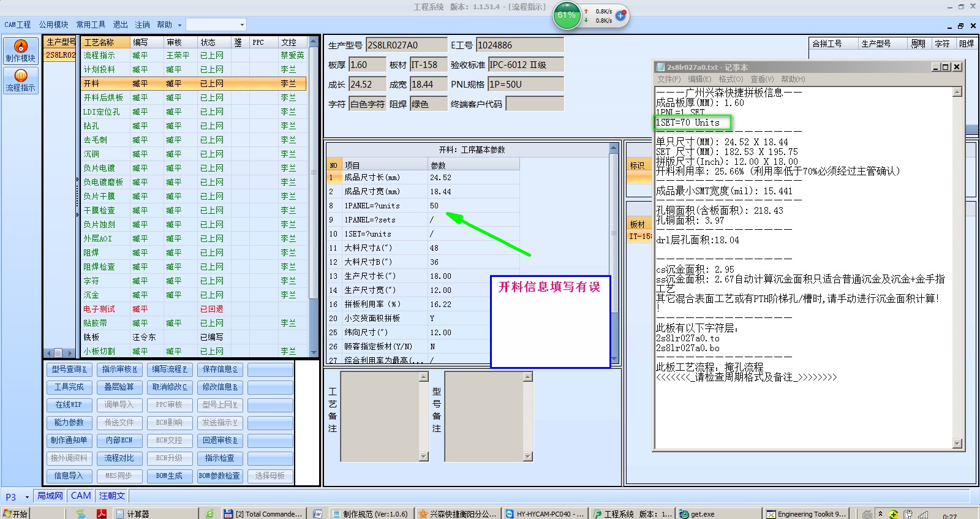This screenshot has height=519, width=980.
Task: Click the 回退审核 button
Action: click(x=220, y=440)
